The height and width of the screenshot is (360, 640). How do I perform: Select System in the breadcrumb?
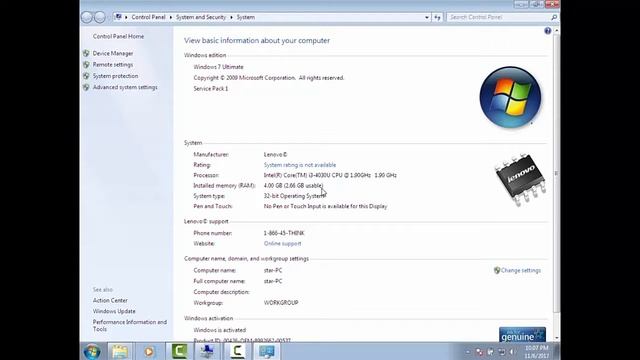245,17
